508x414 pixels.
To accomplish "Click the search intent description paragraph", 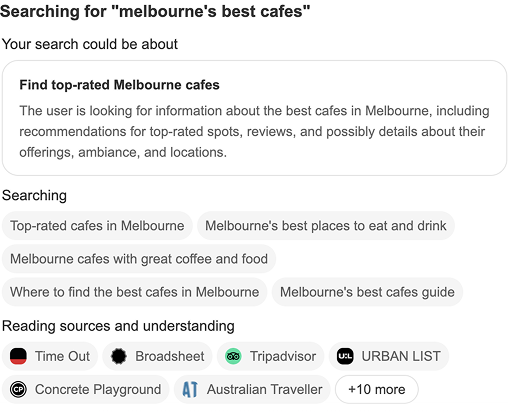I will (x=254, y=131).
